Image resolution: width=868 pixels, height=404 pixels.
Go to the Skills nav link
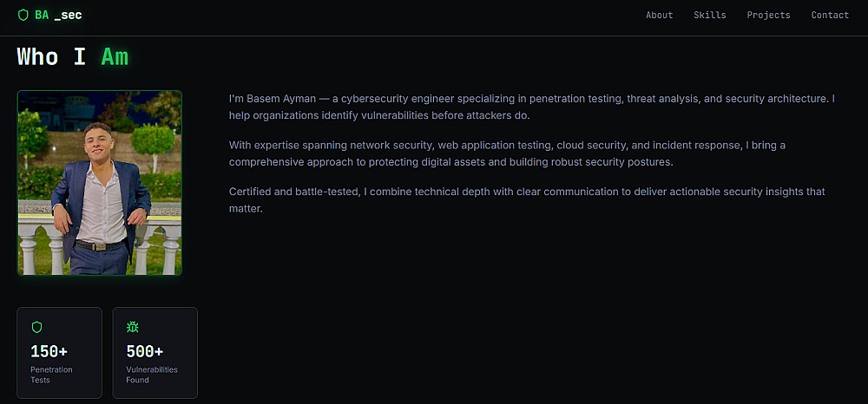[x=709, y=15]
